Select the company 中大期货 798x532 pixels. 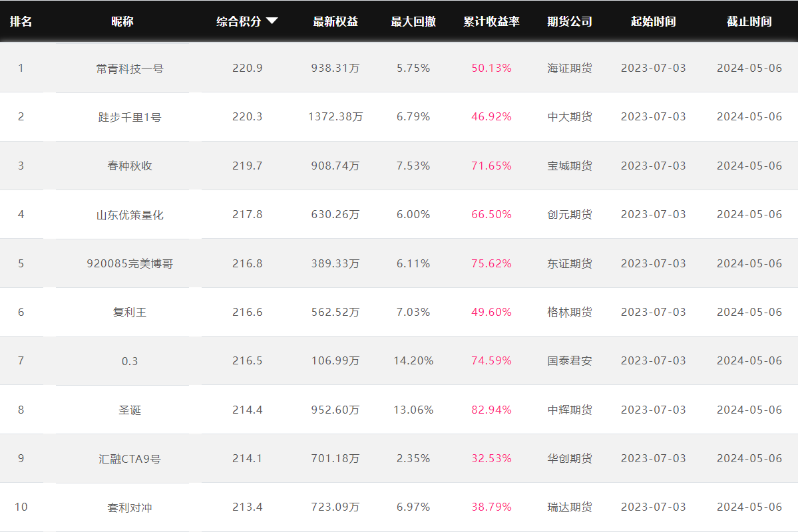click(570, 116)
